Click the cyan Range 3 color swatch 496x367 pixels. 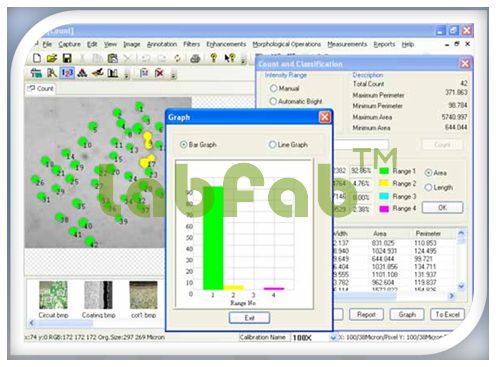coord(384,196)
